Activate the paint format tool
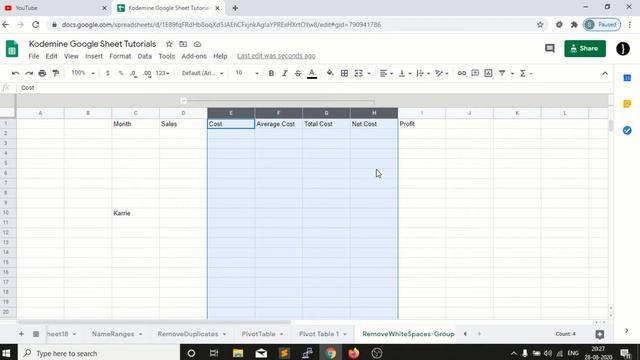The image size is (640, 360). click(56, 73)
